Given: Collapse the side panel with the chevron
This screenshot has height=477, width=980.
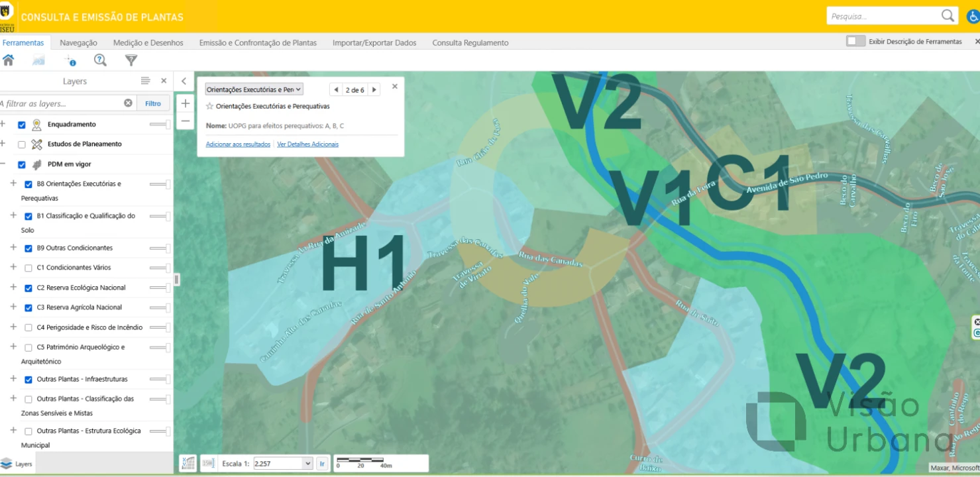Looking at the screenshot, I should pos(184,81).
